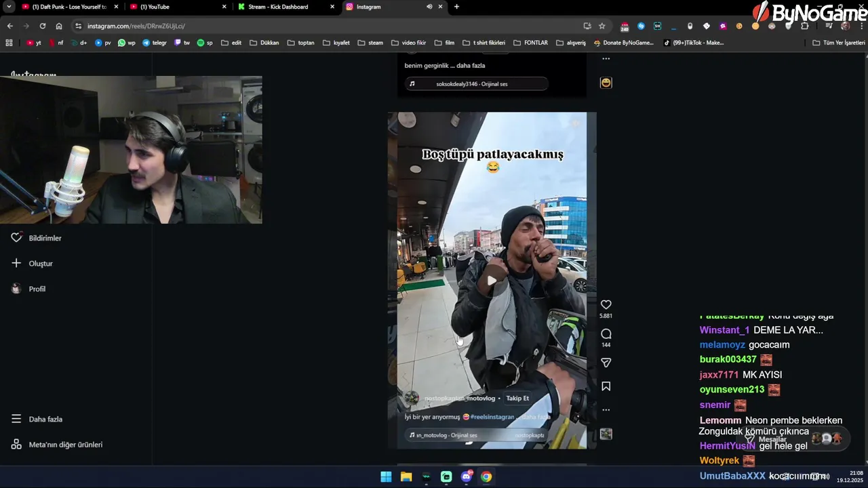
Task: Go to the browser home page
Action: 59,26
